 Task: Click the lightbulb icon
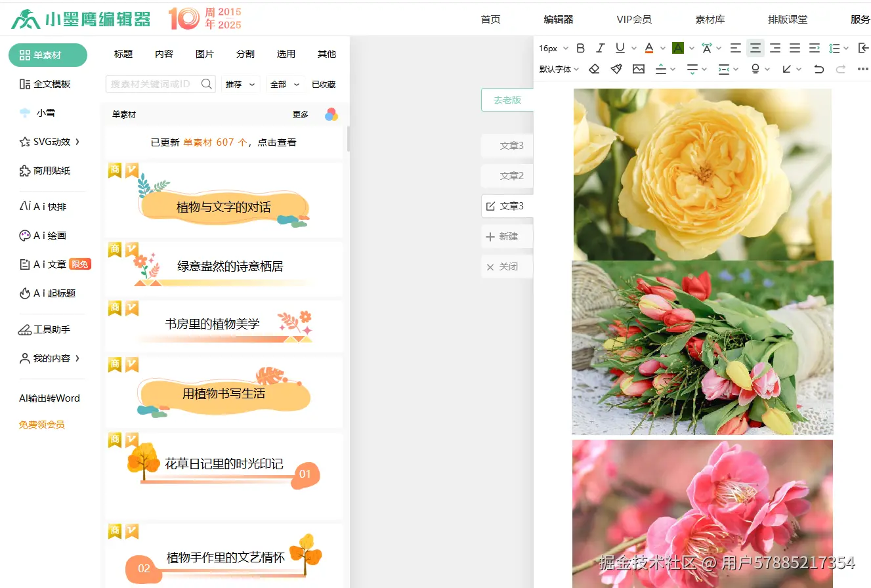coord(755,69)
